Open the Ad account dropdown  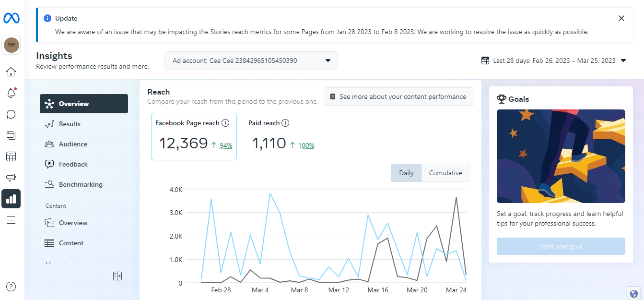click(251, 60)
